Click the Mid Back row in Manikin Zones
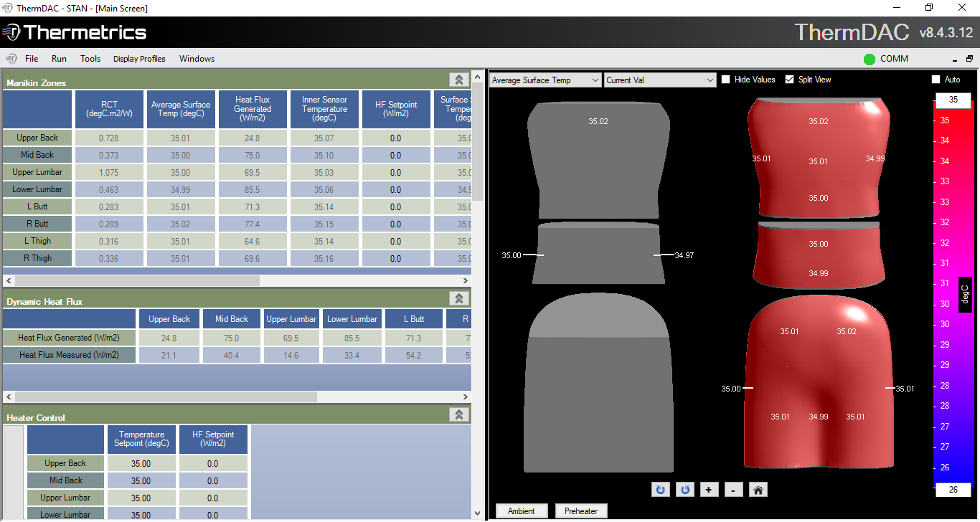Screen dimensions: 980x522 pyautogui.click(x=37, y=155)
